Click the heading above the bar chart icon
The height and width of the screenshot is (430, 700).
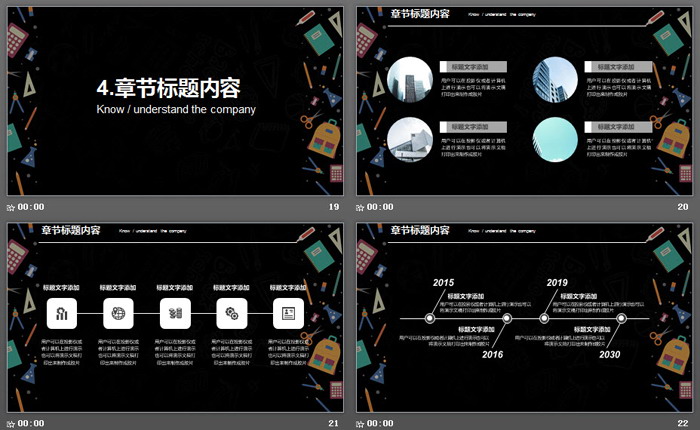pyautogui.click(x=61, y=288)
